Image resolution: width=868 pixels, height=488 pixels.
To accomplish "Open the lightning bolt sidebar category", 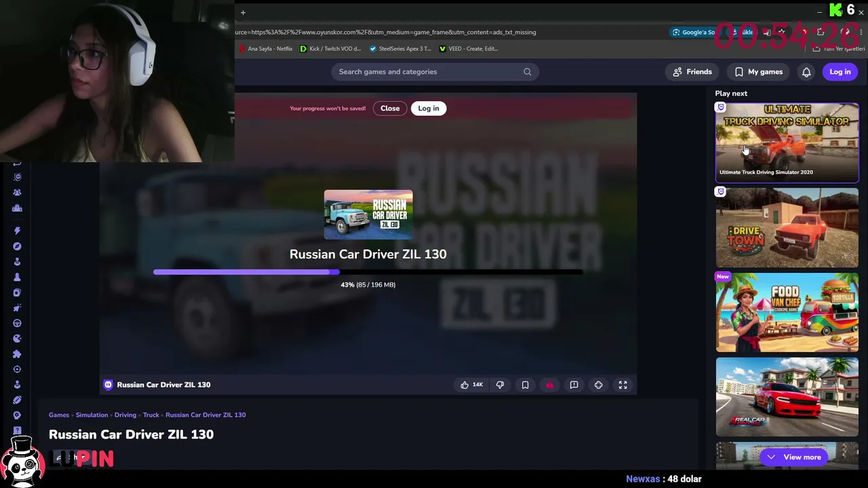I will point(17,231).
